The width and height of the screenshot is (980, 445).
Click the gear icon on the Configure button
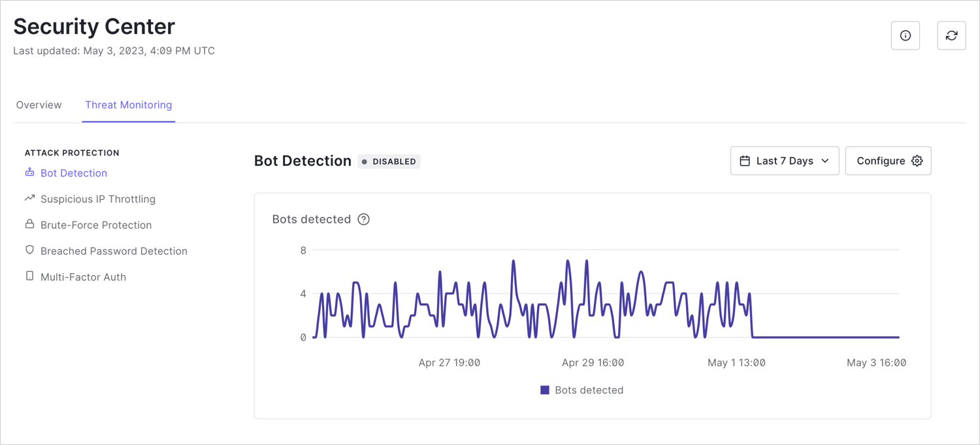pyautogui.click(x=917, y=160)
